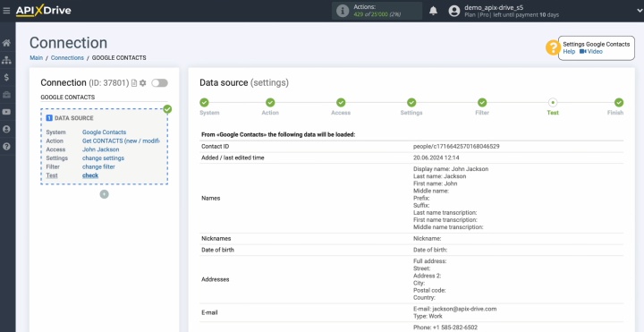Click the DATA SOURCE block title
Screen dimensions: 644x332
[x=74, y=118]
